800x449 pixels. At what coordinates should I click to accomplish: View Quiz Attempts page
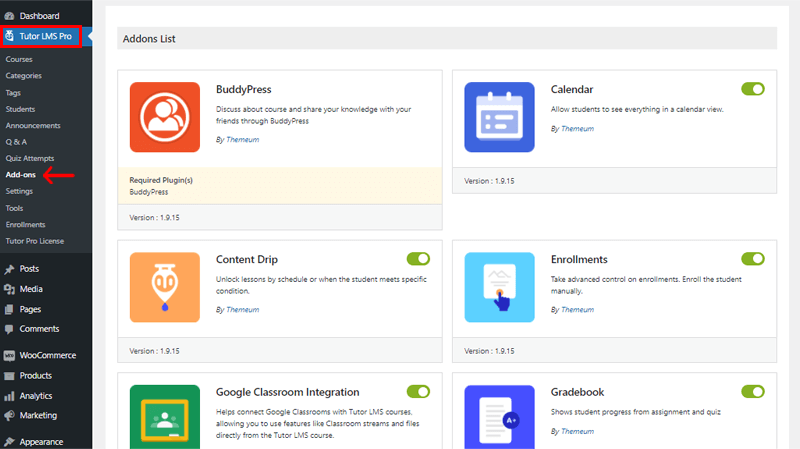[30, 158]
